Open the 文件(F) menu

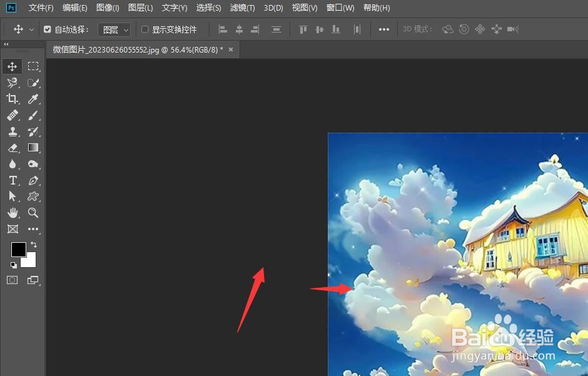click(x=41, y=8)
